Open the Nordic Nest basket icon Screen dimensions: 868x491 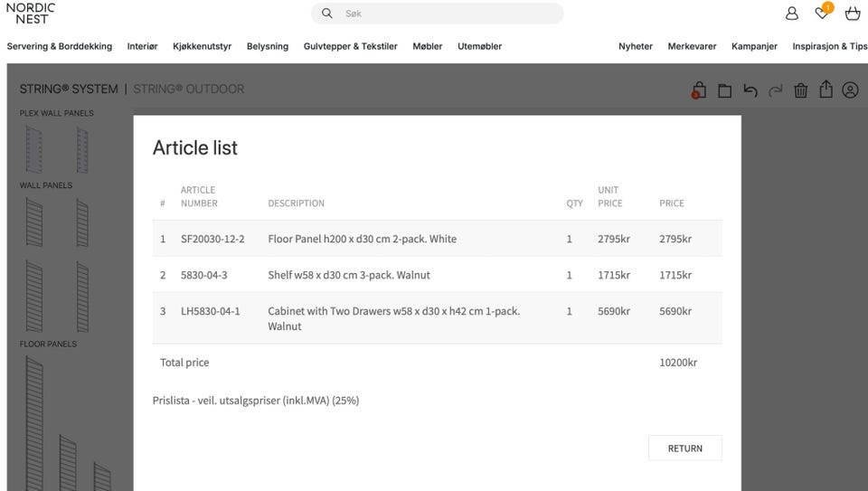(x=852, y=14)
